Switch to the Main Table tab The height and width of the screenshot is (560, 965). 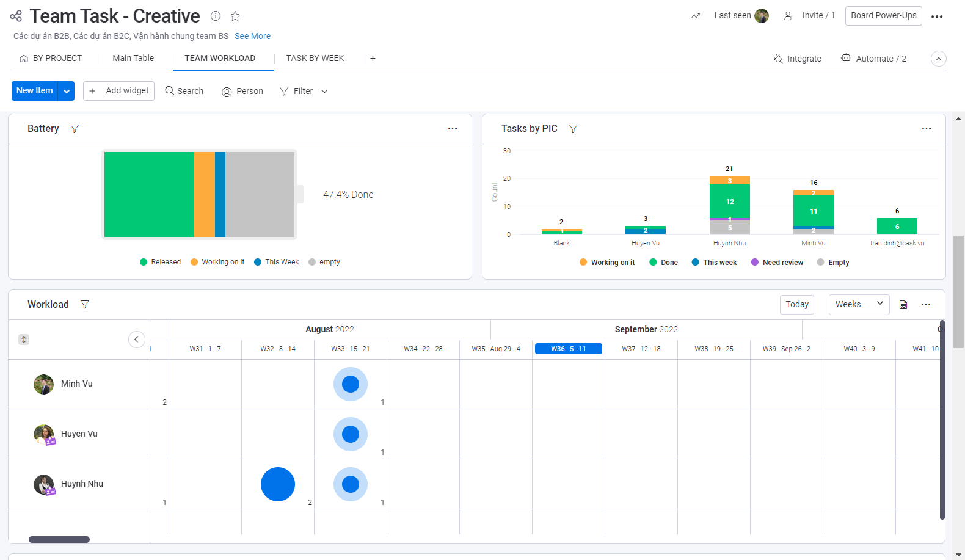pos(133,58)
